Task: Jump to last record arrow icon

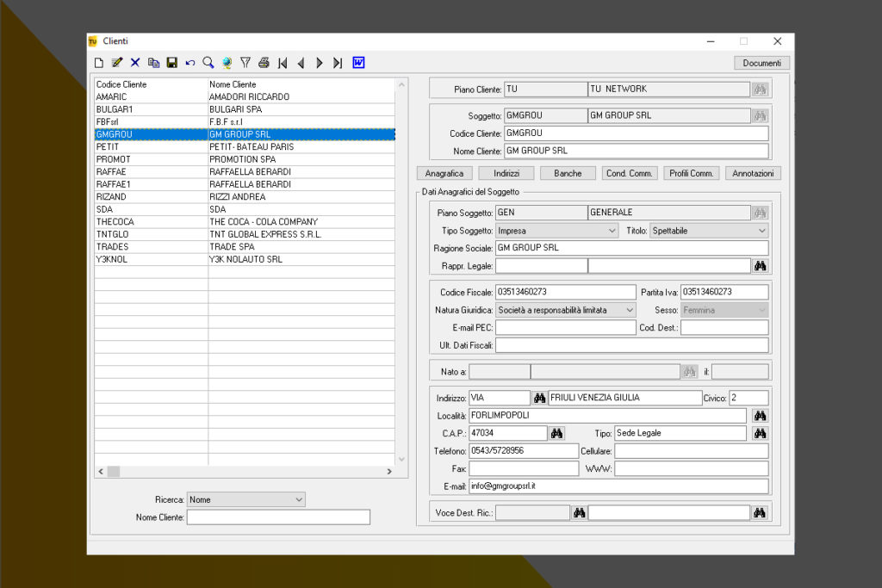Action: [x=338, y=63]
